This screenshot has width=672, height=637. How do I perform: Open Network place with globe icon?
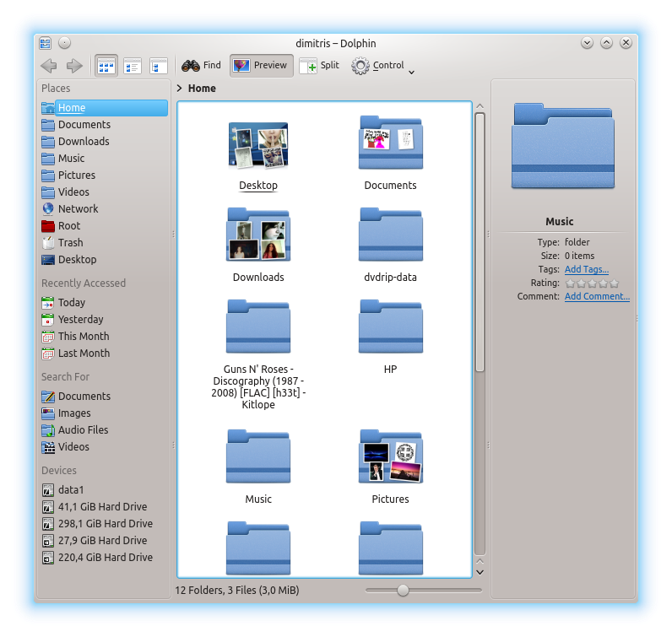click(x=104, y=209)
